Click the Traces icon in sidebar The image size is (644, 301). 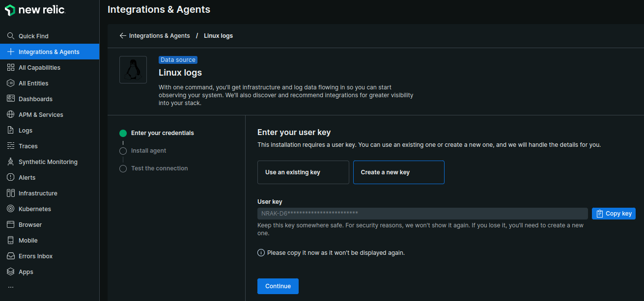coord(11,146)
